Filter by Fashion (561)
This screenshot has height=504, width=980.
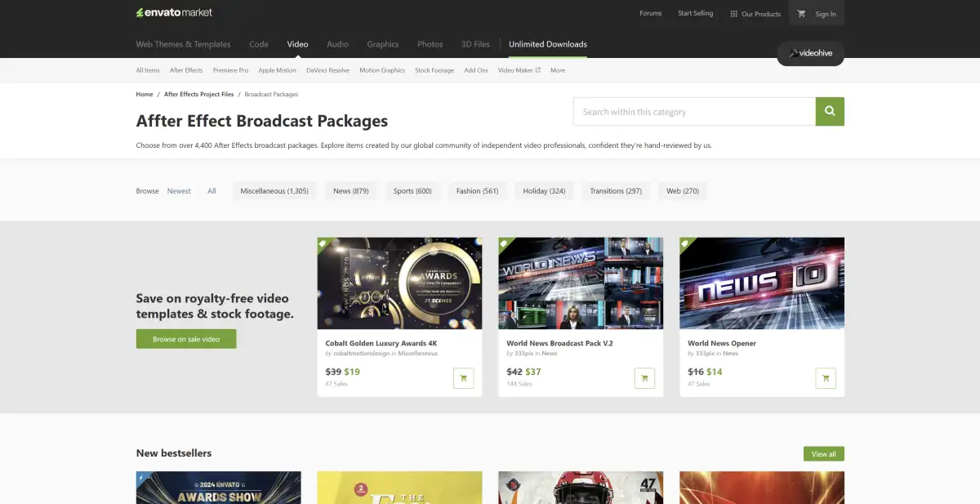[478, 191]
